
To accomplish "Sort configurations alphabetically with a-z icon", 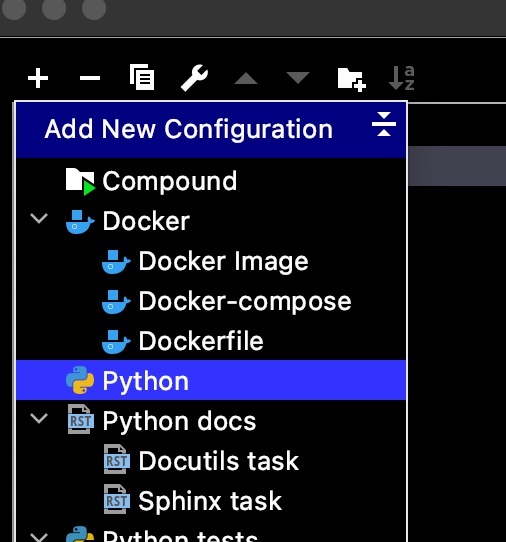I will 401,78.
